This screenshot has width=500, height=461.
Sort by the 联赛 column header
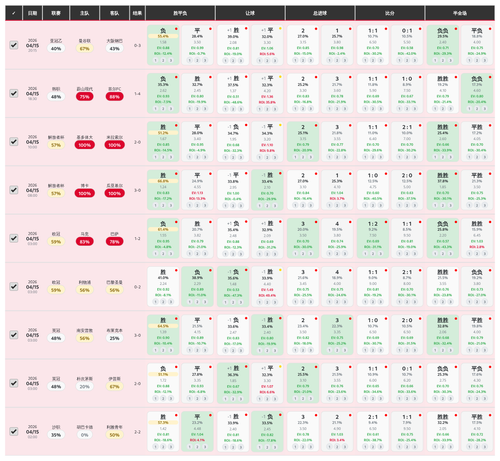[56, 13]
